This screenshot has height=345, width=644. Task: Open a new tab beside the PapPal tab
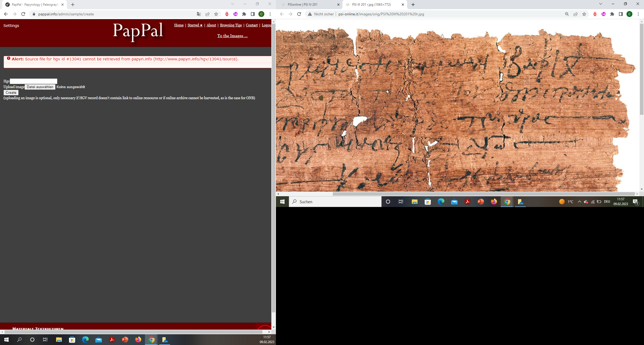pos(73,5)
